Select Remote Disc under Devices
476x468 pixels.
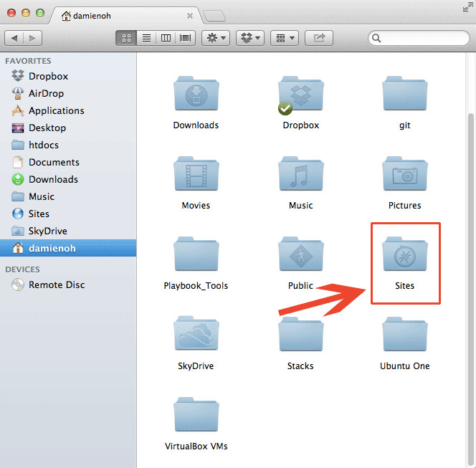point(68,285)
